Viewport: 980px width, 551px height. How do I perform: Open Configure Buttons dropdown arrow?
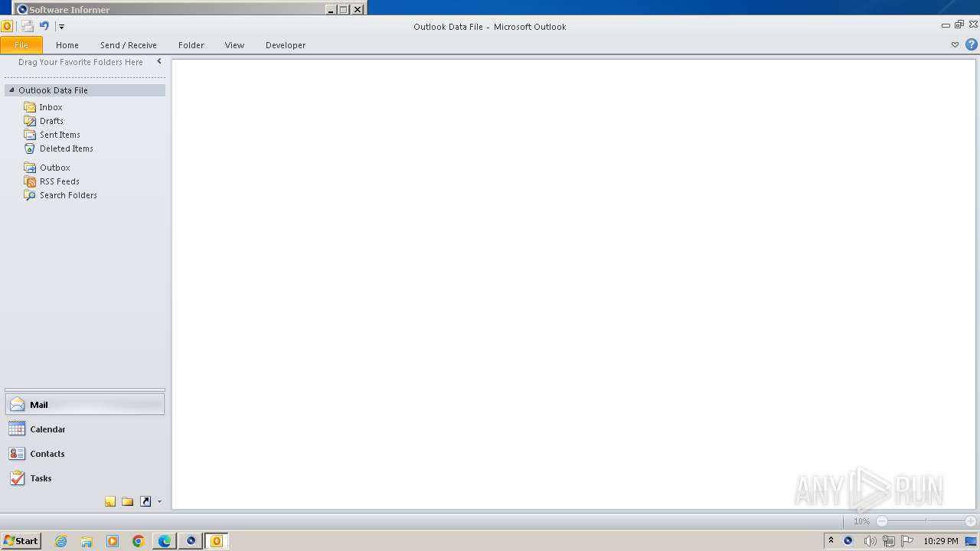(159, 502)
